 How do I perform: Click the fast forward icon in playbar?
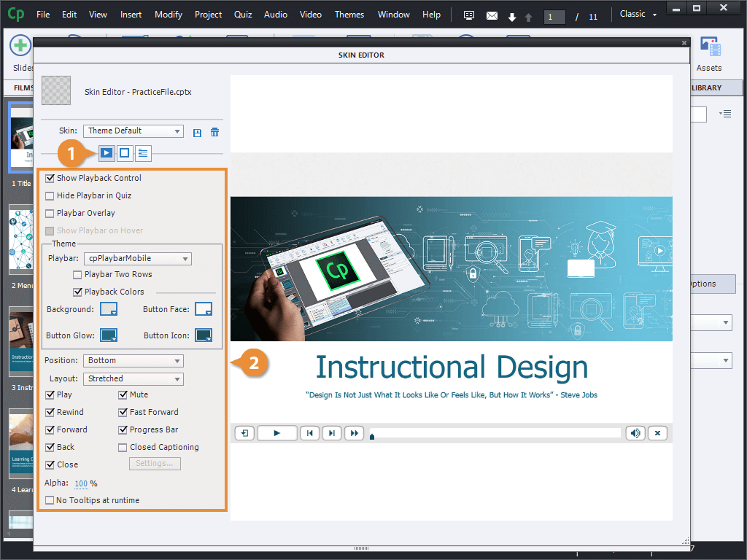(354, 433)
